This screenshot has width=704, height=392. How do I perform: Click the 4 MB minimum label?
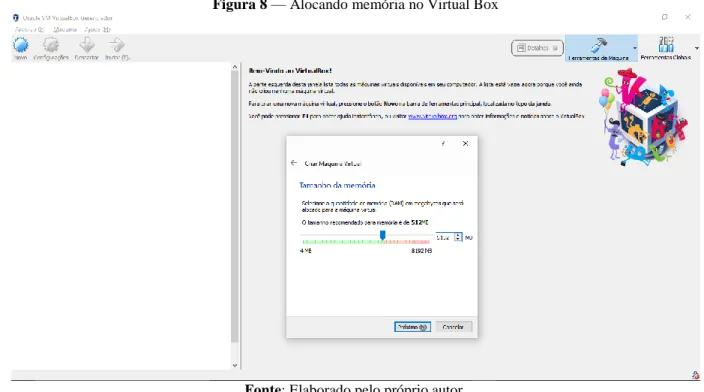(x=305, y=251)
